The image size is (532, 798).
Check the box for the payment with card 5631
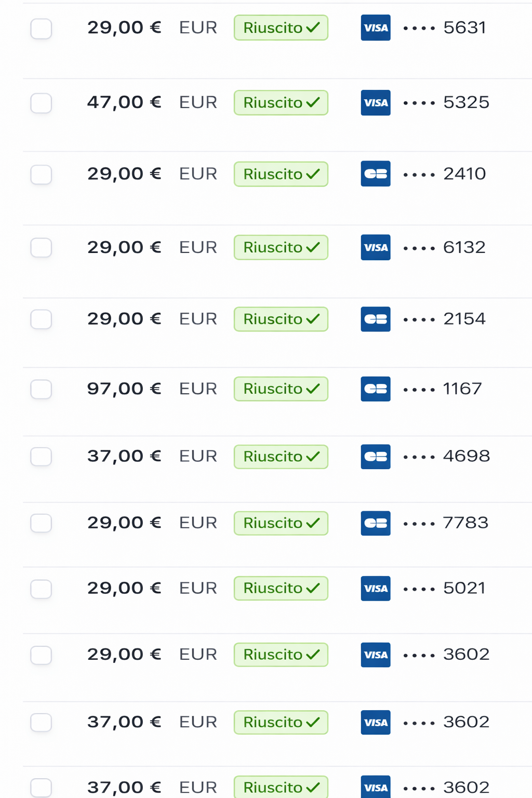[41, 29]
